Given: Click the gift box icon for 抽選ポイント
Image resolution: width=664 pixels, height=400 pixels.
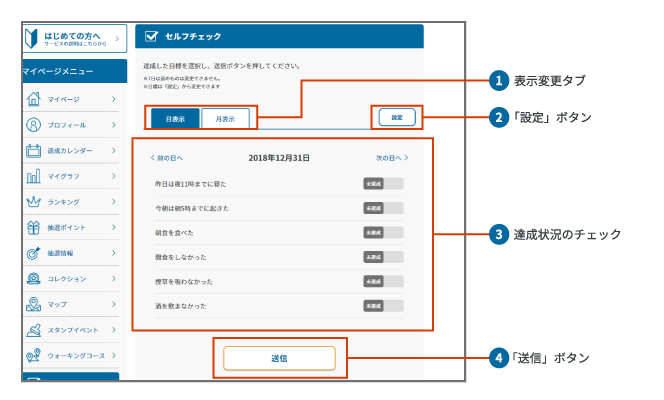Looking at the screenshot, I should (x=33, y=228).
